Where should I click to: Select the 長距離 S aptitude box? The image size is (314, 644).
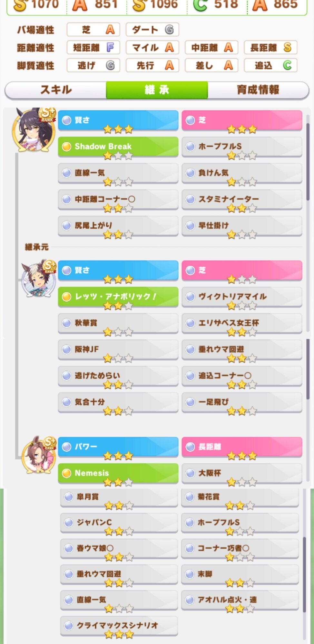[x=270, y=48]
